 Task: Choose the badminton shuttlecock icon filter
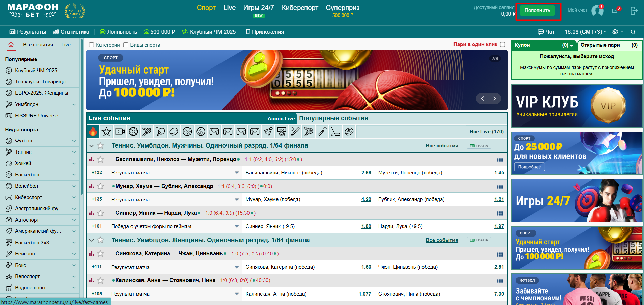pos(268,132)
